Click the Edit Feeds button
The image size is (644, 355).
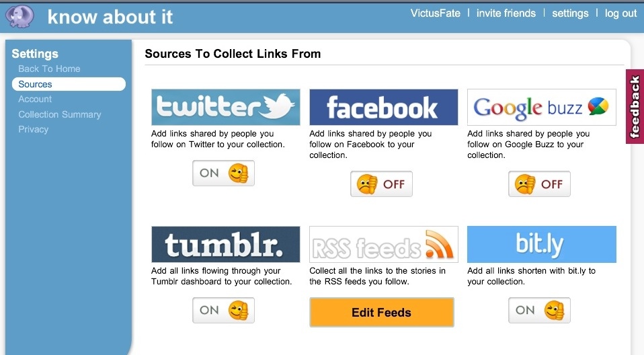pyautogui.click(x=382, y=312)
